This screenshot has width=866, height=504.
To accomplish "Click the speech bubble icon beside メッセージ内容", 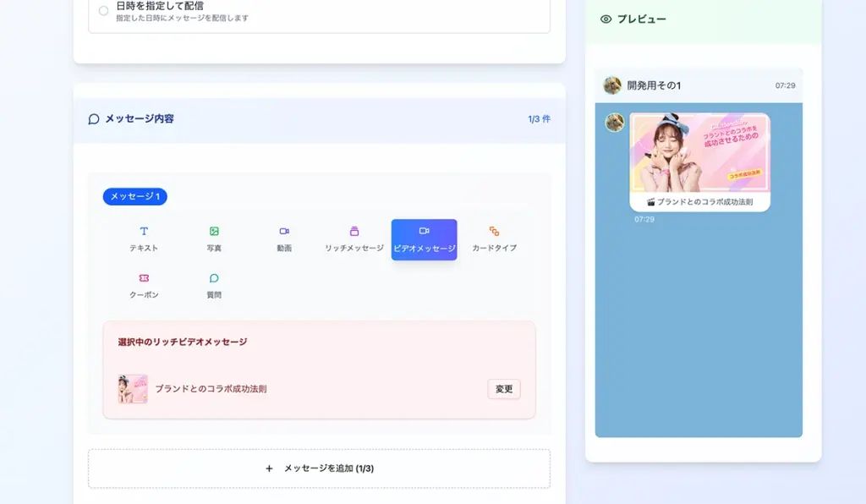I will coord(94,119).
